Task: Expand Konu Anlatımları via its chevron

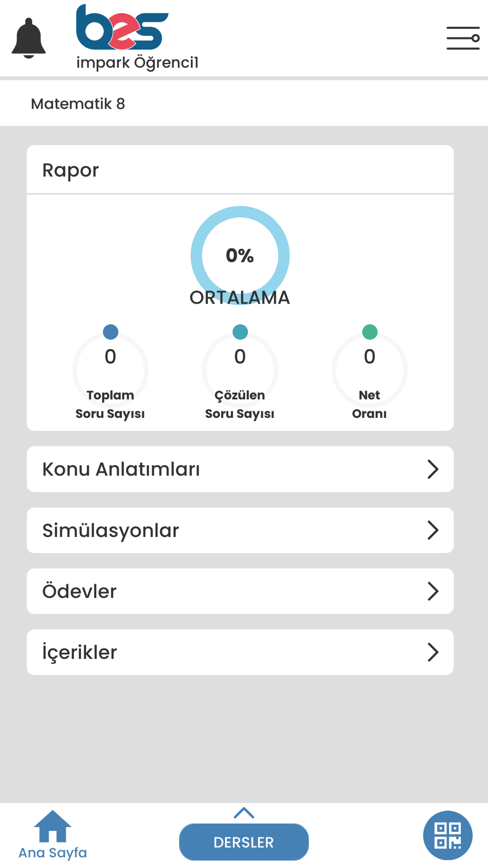Action: pyautogui.click(x=433, y=469)
